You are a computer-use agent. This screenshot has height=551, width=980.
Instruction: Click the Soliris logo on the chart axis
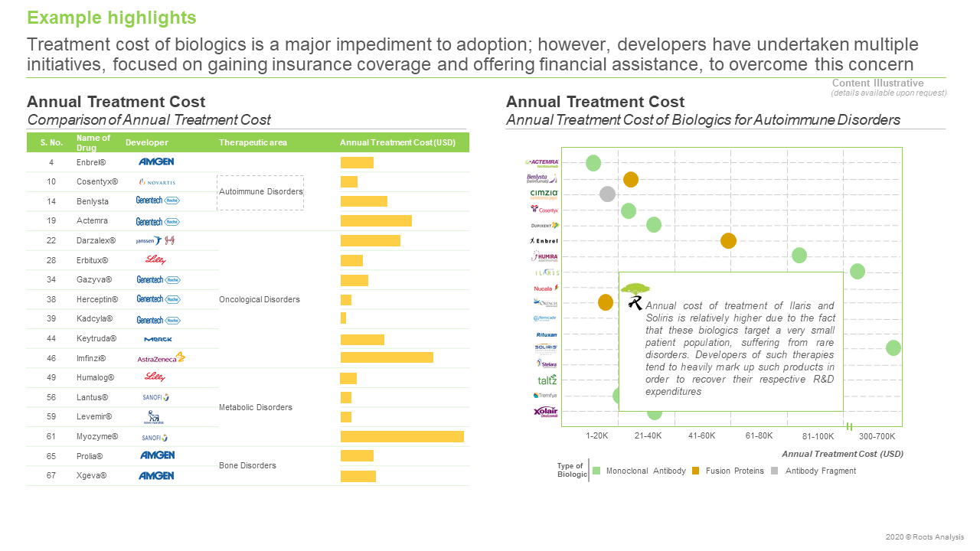[x=546, y=348]
